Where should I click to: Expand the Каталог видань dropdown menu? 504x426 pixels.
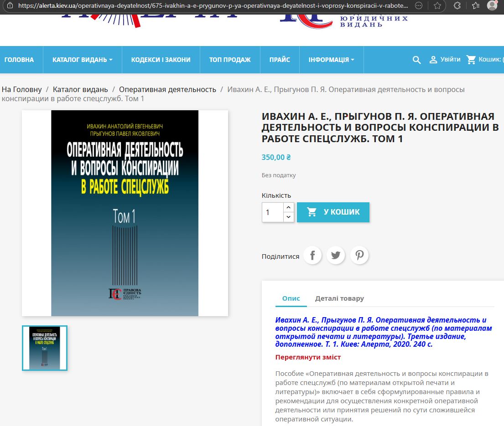(x=82, y=60)
